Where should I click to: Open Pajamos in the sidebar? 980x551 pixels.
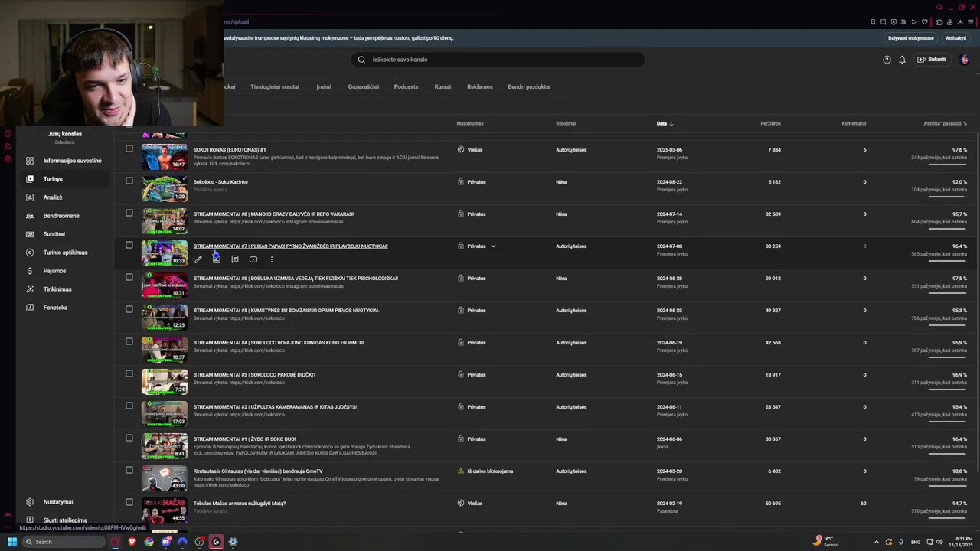coord(64,271)
